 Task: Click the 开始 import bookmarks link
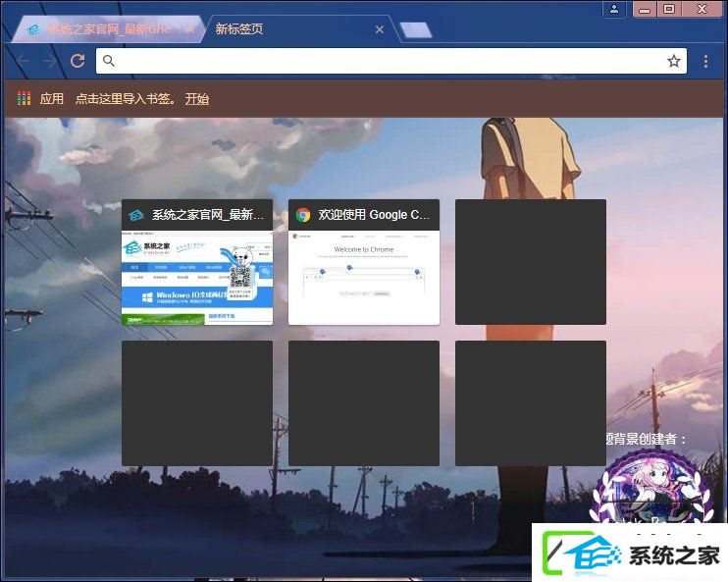tap(197, 99)
